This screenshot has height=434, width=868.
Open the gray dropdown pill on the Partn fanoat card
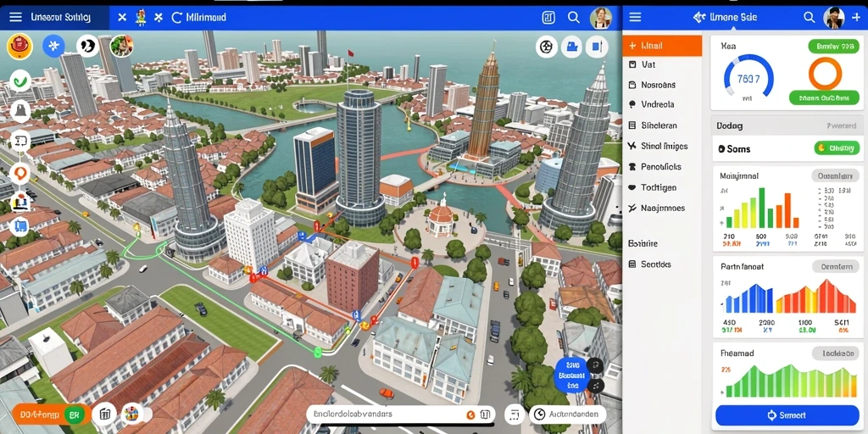[x=836, y=267]
